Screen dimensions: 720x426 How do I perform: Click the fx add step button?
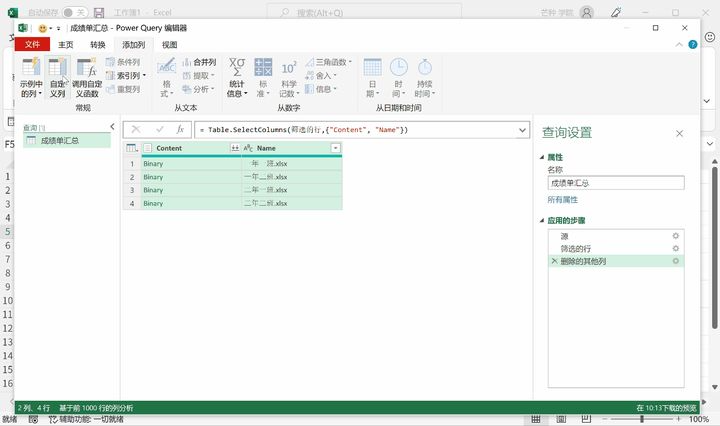tap(180, 129)
